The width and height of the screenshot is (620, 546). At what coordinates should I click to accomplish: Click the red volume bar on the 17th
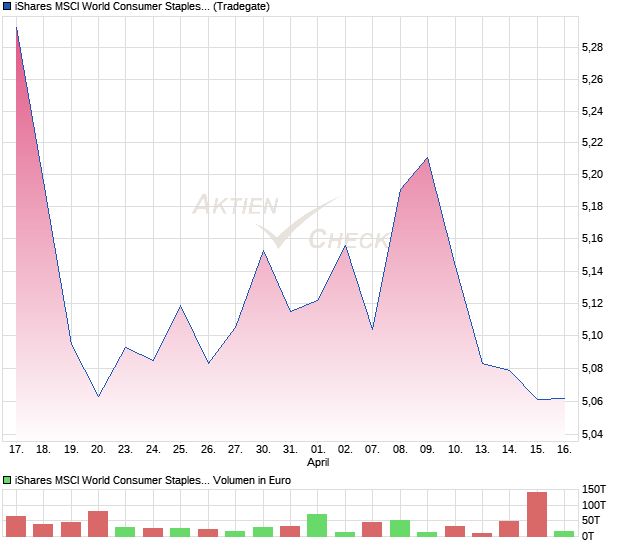coord(16,526)
